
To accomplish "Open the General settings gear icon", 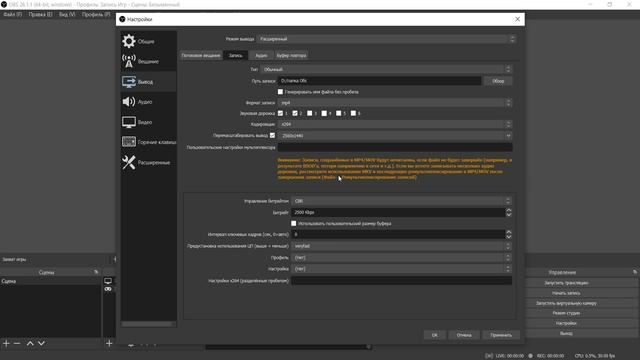I will click(x=129, y=41).
